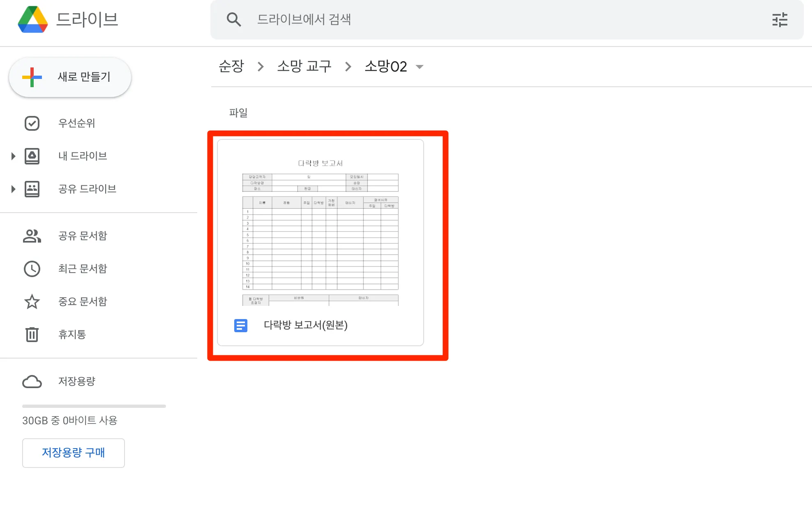This screenshot has height=509, width=812.
Task: Open Recent (최근 문서함) clock icon
Action: [32, 269]
